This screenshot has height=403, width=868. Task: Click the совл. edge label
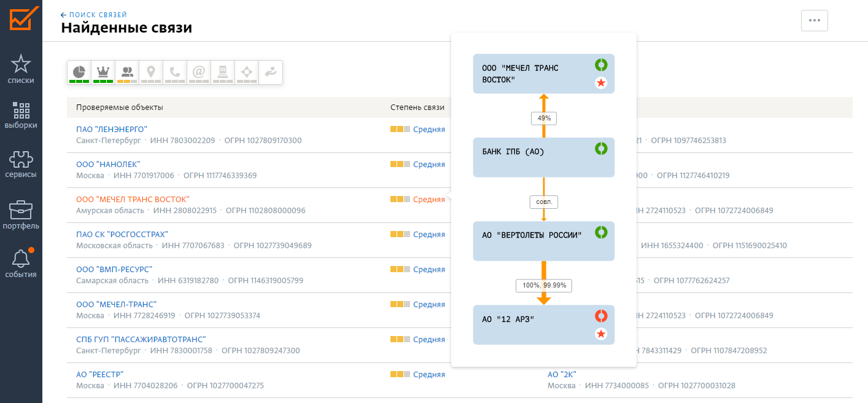[x=543, y=202]
